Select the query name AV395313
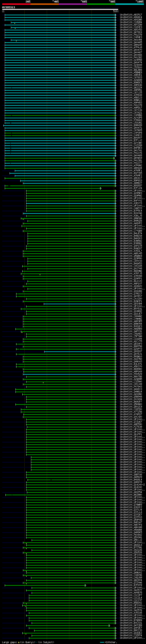146x644 pixels. tap(8, 7)
